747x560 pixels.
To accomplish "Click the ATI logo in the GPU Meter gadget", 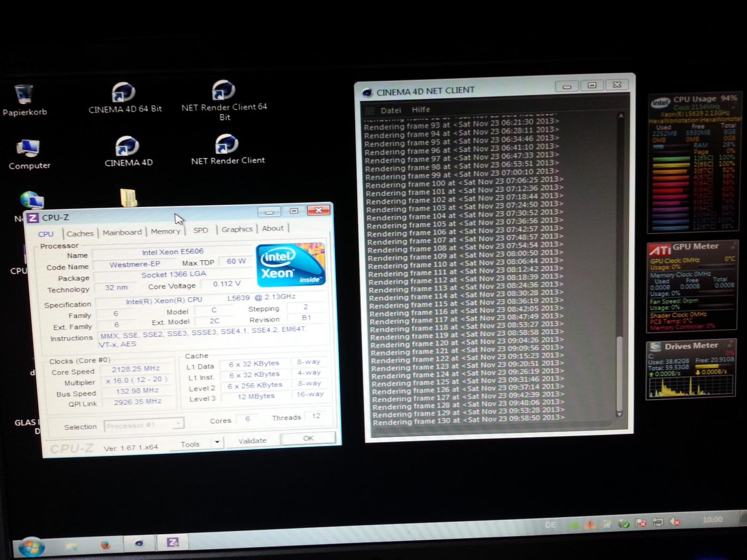I will pyautogui.click(x=660, y=250).
